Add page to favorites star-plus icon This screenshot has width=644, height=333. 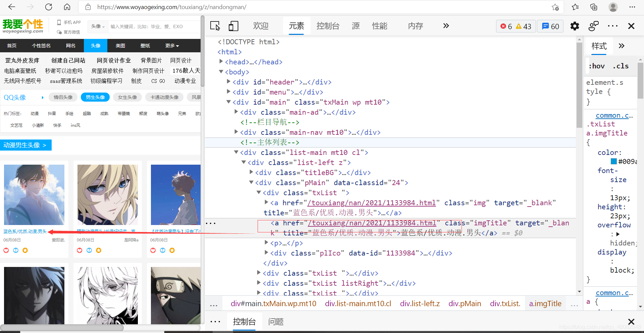555,7
